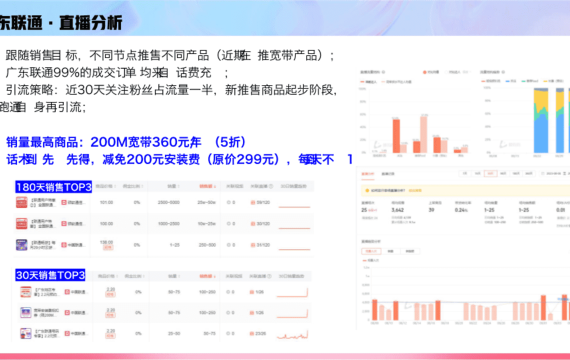This screenshot has height=360, width=570.
Task: Switch to the gray tab beside the red underlined tab
Action: point(388,174)
